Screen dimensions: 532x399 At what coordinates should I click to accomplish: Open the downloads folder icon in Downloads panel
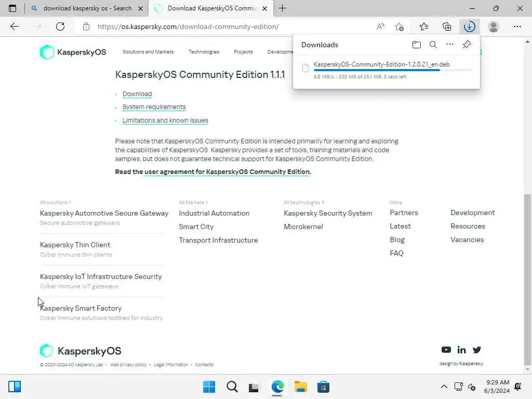(x=416, y=45)
